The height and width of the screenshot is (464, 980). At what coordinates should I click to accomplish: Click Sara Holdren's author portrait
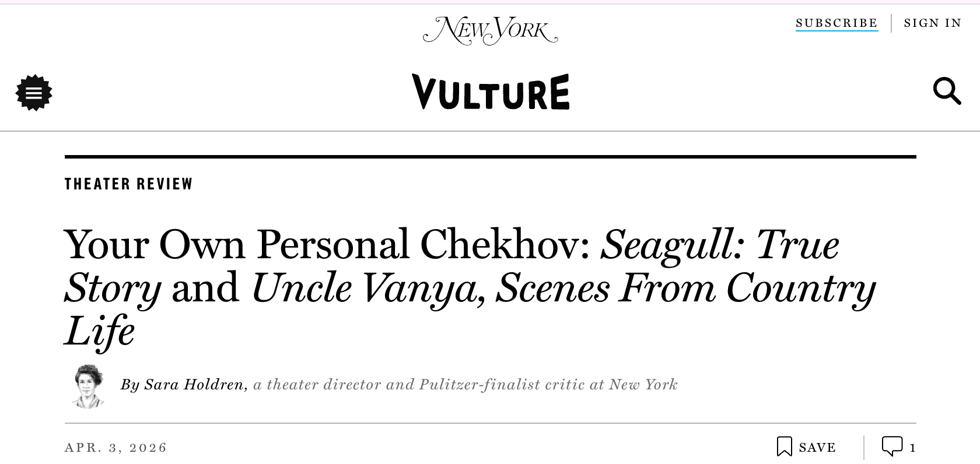[88, 386]
